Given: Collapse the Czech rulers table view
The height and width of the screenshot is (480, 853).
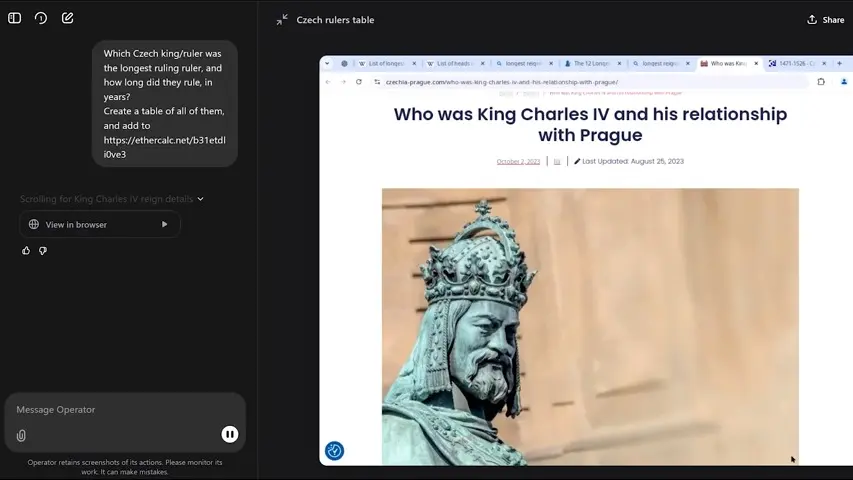Looking at the screenshot, I should [282, 19].
